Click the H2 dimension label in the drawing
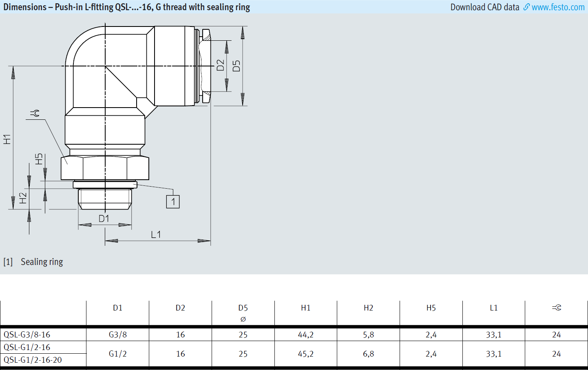588x370 pixels. 23,198
